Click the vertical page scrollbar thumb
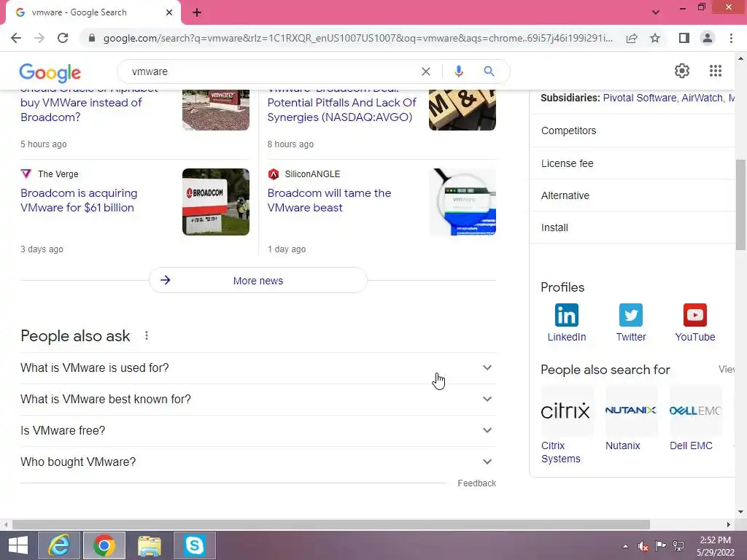This screenshot has height=560, width=747. point(740,205)
